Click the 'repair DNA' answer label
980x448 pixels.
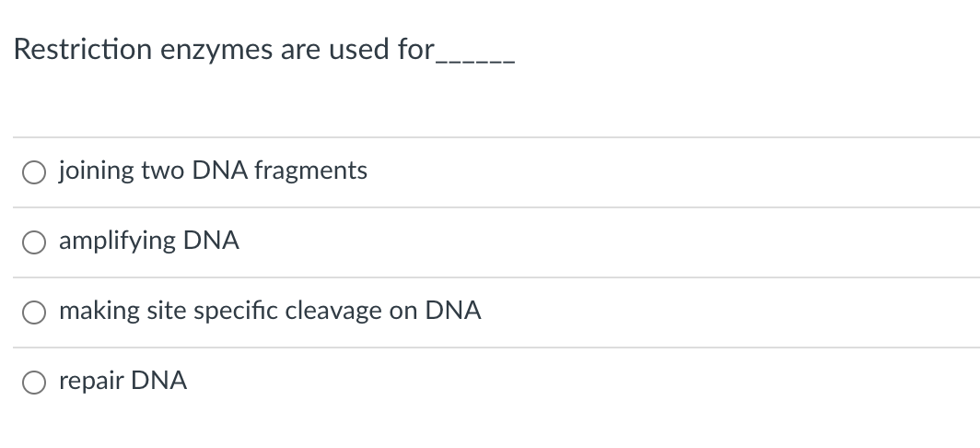122,381
